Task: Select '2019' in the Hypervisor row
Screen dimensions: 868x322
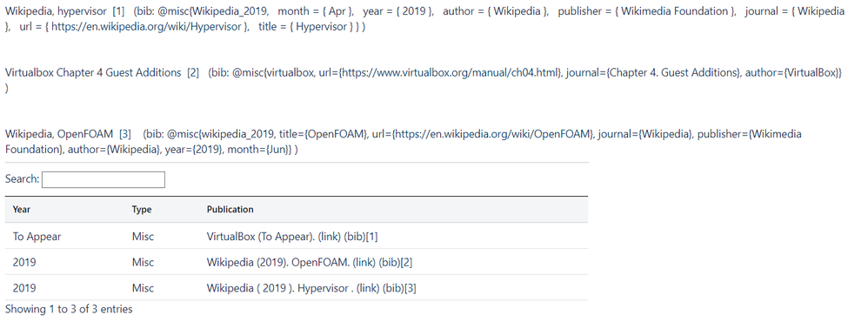Action: coord(24,288)
